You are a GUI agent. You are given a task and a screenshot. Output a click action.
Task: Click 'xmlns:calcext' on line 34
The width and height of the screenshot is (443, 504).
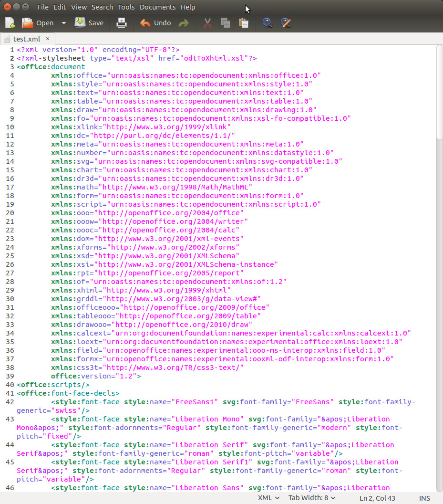pos(79,333)
